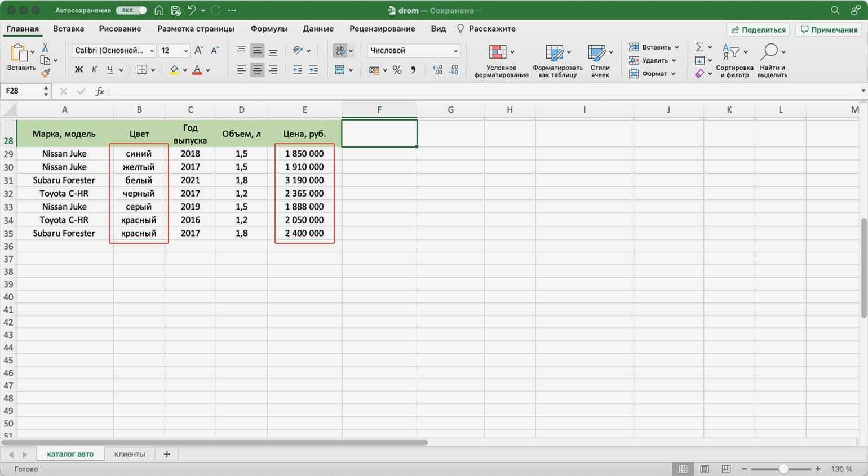
Task: Toggle the Автосохранение switch
Action: coord(131,10)
